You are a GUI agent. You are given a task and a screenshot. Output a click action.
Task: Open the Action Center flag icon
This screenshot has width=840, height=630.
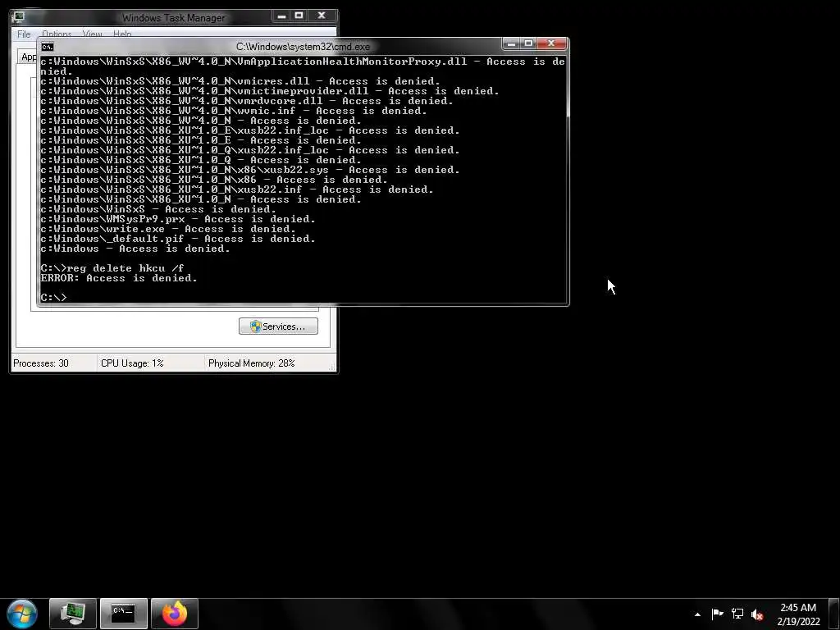[717, 614]
